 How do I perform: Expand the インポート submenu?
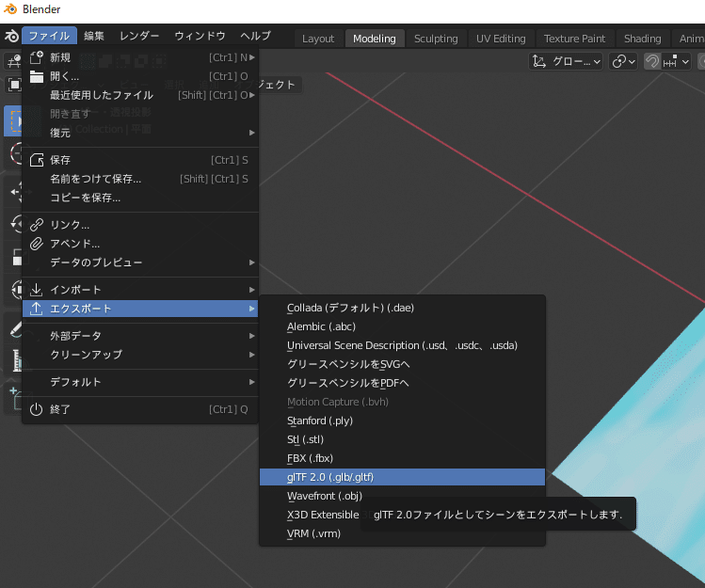coord(140,290)
